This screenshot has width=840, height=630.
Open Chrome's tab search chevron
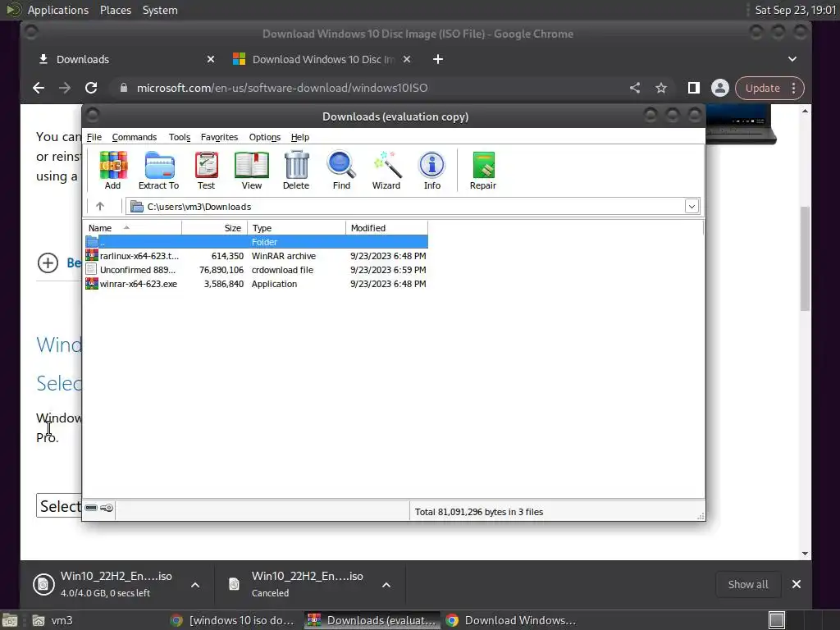pos(792,59)
